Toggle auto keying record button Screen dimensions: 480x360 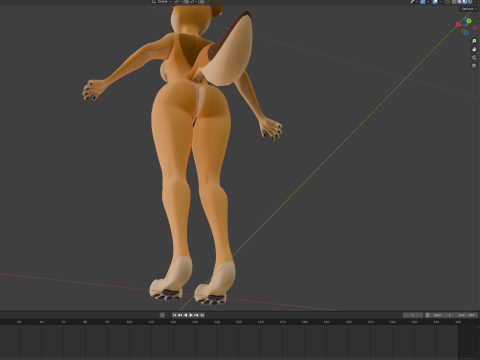coord(162,315)
